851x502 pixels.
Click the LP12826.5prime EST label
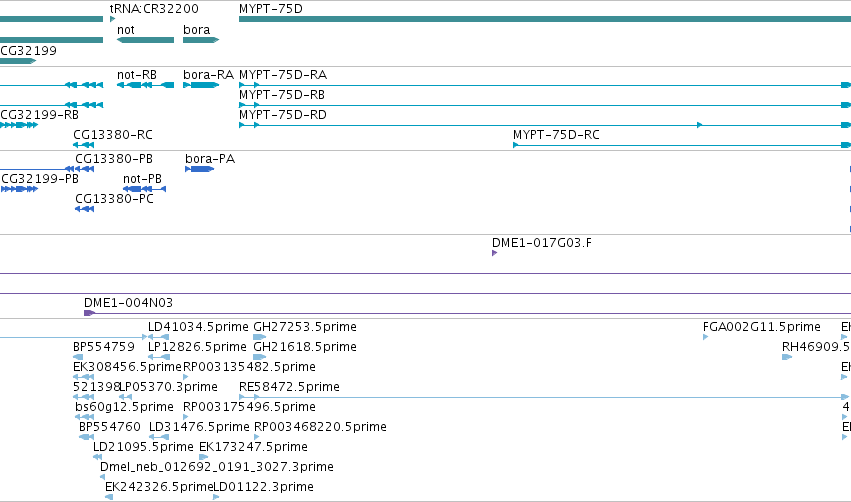197,347
